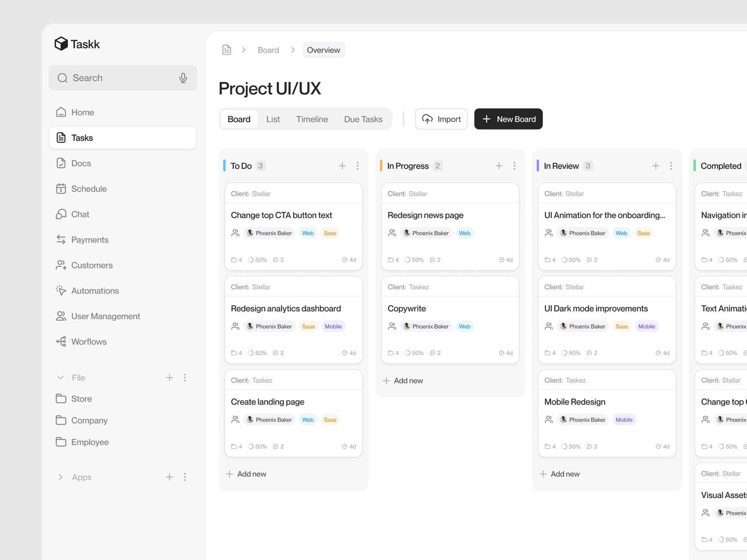Click the Board breadcrumb link
Screen dimensions: 747x560
point(268,50)
